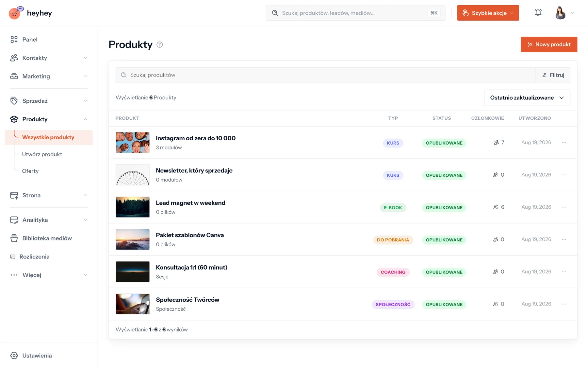
Task: Go to Oferty submenu item
Action: (x=30, y=171)
